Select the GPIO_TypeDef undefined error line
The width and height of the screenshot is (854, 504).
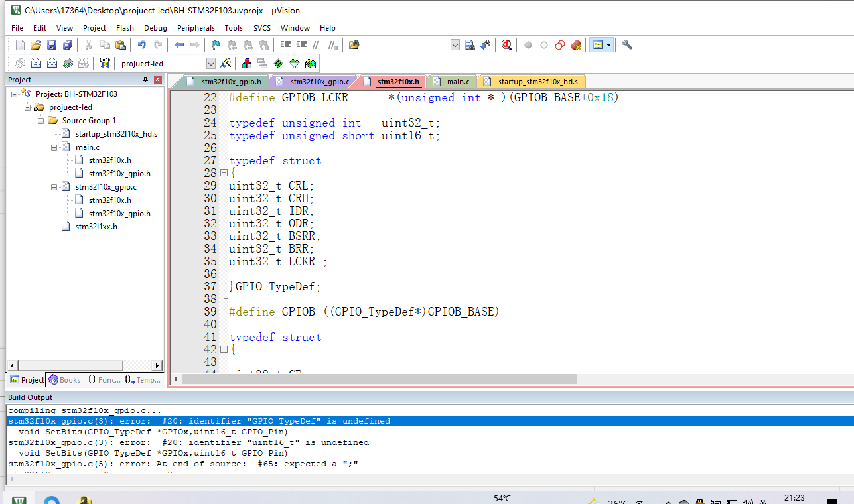[x=429, y=421]
